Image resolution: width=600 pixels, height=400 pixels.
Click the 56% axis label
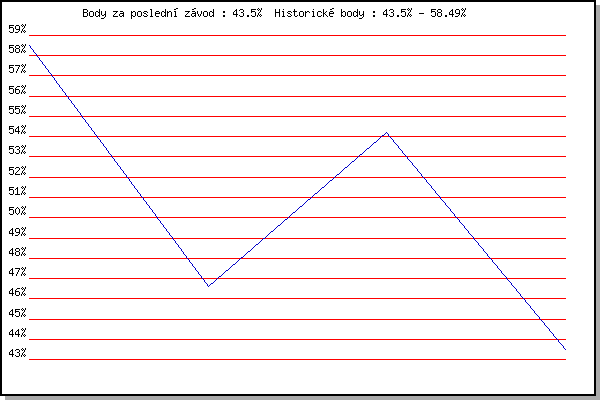pos(17,90)
